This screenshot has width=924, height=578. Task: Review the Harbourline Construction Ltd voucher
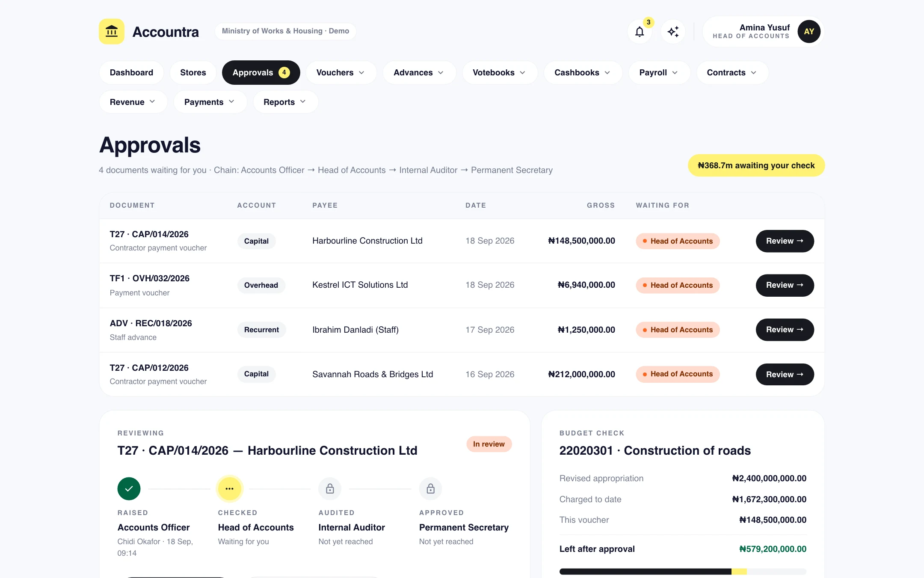click(785, 241)
